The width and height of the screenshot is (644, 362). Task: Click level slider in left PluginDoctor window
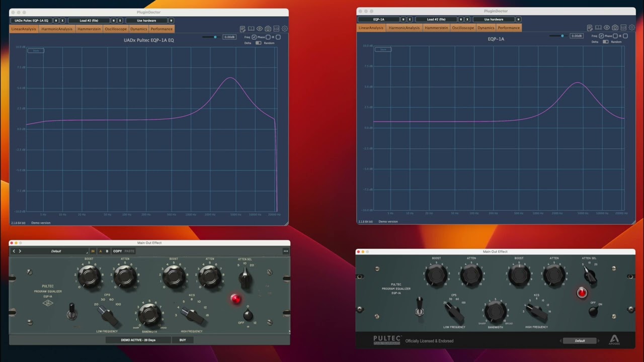pyautogui.click(x=211, y=37)
